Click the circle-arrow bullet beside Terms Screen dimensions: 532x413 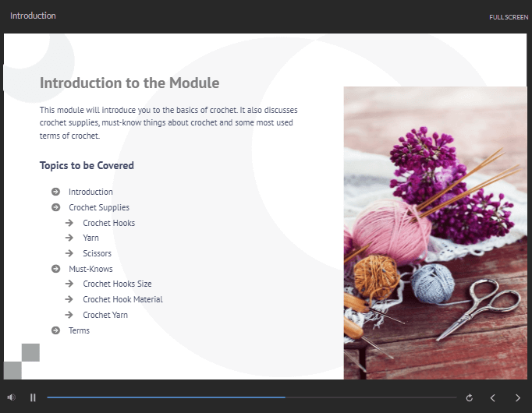[55, 330]
